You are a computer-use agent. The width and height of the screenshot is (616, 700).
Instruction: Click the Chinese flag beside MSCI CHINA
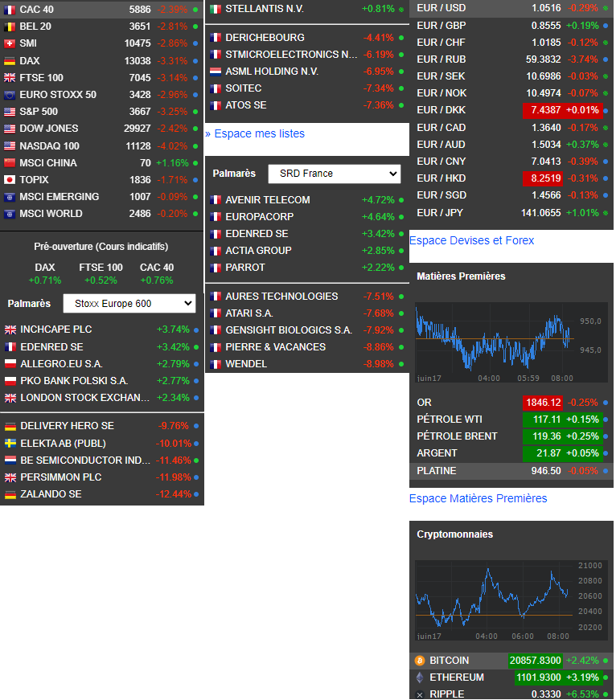pyautogui.click(x=10, y=163)
